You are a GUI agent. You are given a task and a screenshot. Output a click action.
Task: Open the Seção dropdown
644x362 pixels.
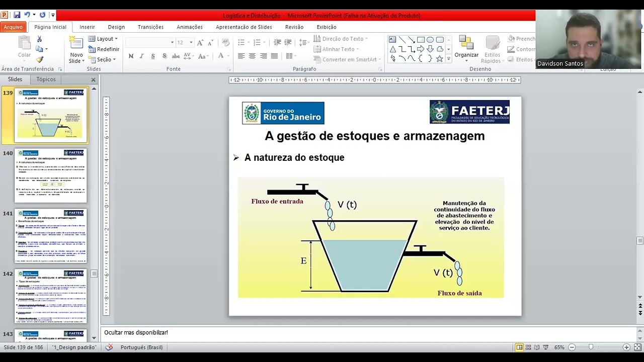tap(102, 59)
